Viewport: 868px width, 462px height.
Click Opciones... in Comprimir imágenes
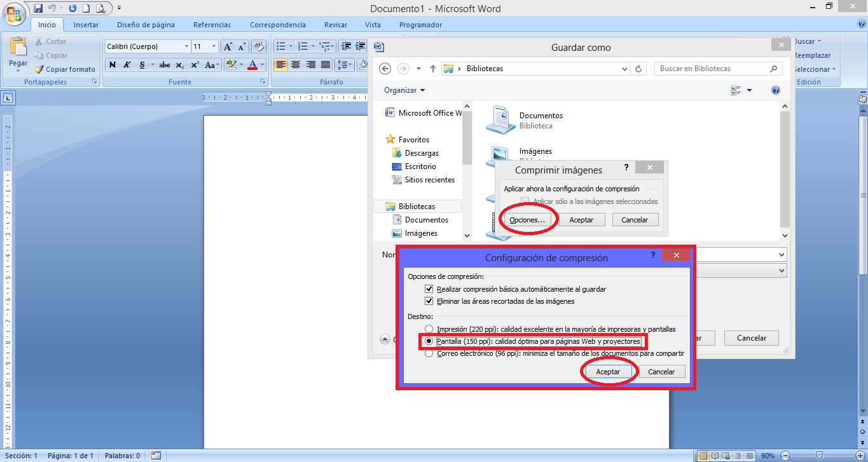(528, 220)
